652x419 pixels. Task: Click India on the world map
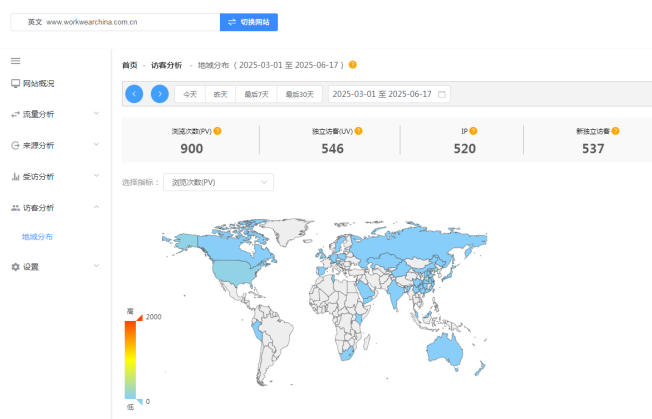click(396, 293)
